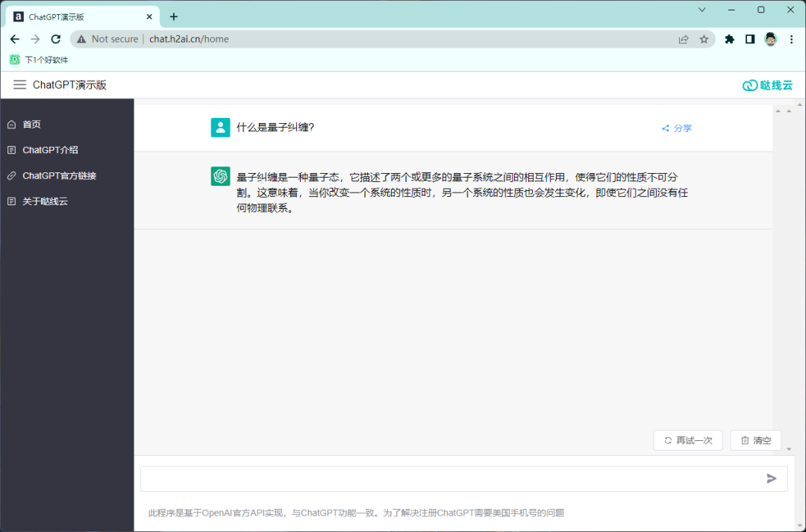Click the 分享 share link
The width and height of the screenshot is (806, 532).
pyautogui.click(x=677, y=128)
